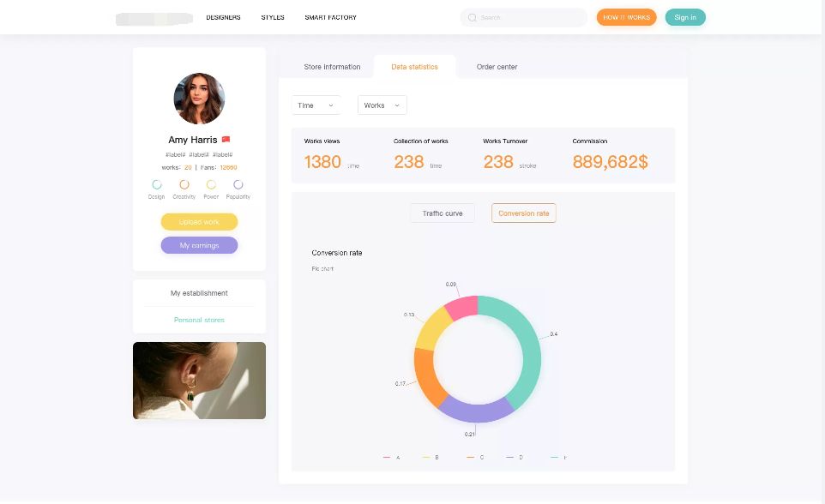Click the orange 0.17 donut segment
The image size is (825, 504).
(427, 376)
